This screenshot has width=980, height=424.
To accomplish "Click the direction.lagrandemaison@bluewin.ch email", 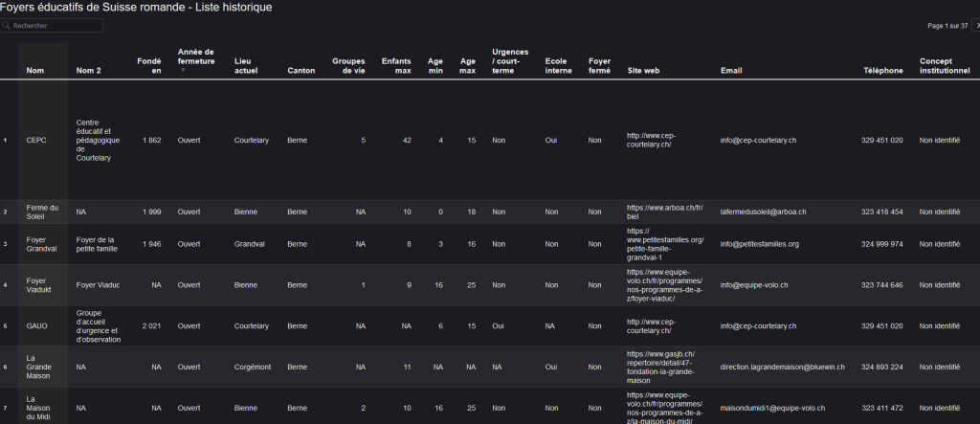I will coord(782,367).
